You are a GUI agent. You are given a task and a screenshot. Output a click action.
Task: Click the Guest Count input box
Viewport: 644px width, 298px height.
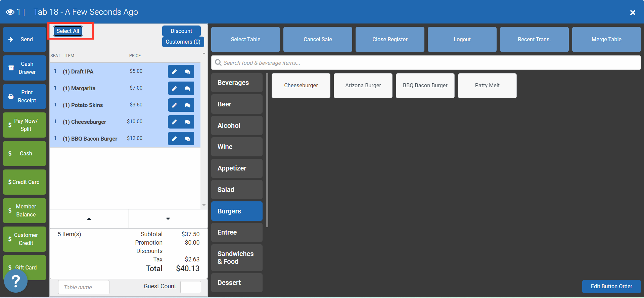[x=191, y=287]
